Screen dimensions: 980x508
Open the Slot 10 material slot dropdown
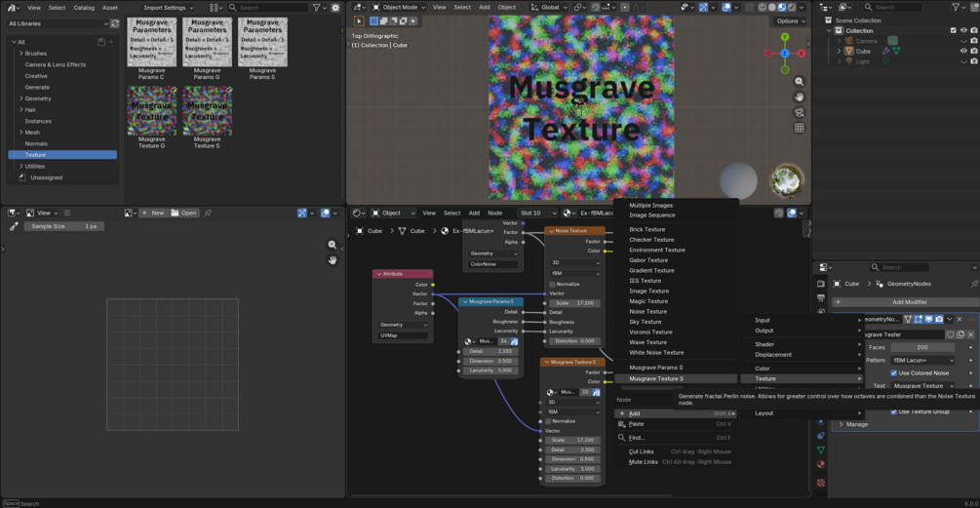click(537, 214)
